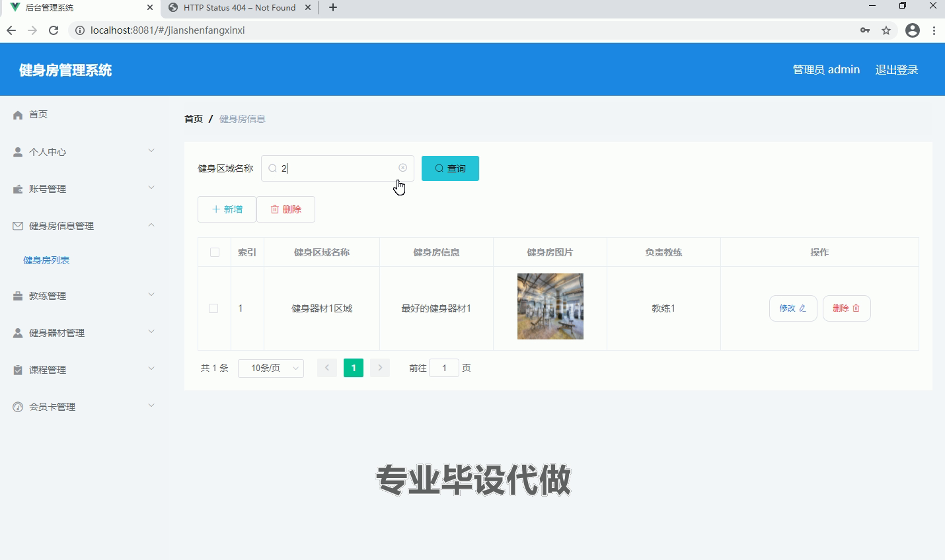Click the envelope icon for 健身房信息管理

(18, 226)
